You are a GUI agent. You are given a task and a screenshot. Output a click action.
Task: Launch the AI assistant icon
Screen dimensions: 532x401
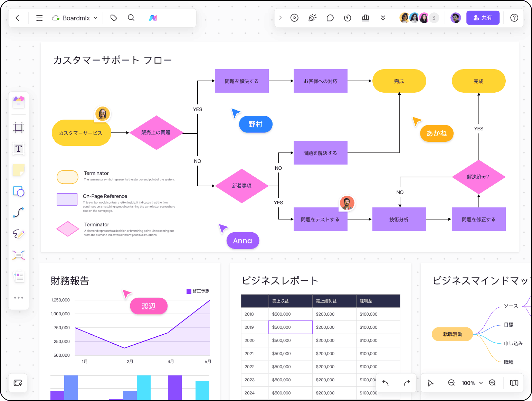pyautogui.click(x=153, y=18)
